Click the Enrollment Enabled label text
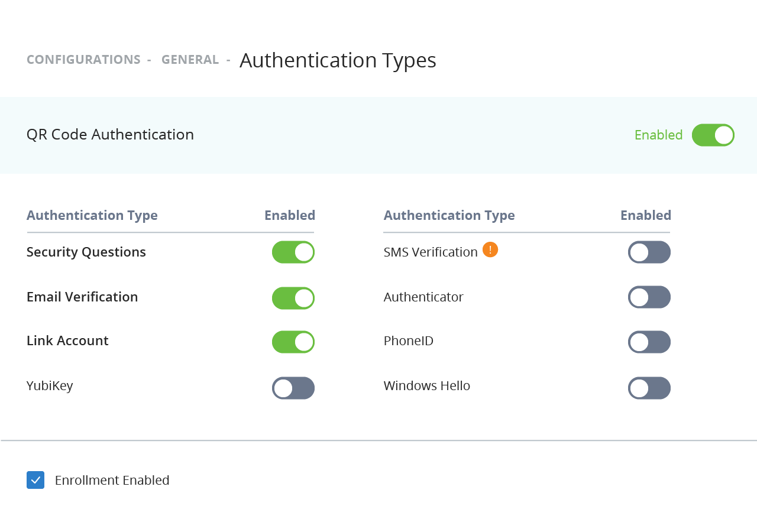This screenshot has width=757, height=532. click(112, 481)
